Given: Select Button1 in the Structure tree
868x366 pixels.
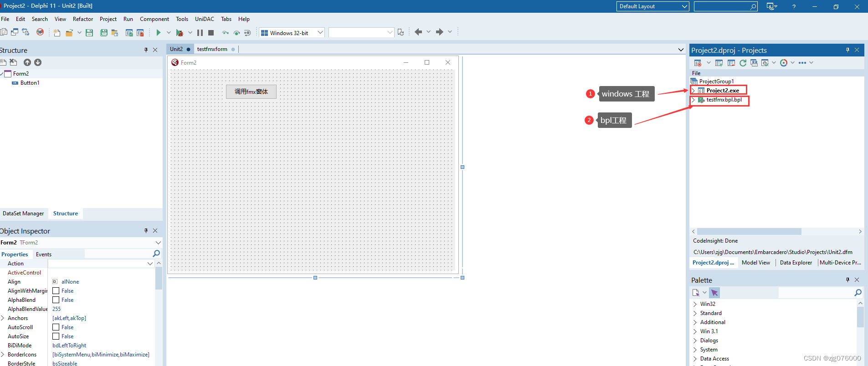Looking at the screenshot, I should [x=30, y=83].
